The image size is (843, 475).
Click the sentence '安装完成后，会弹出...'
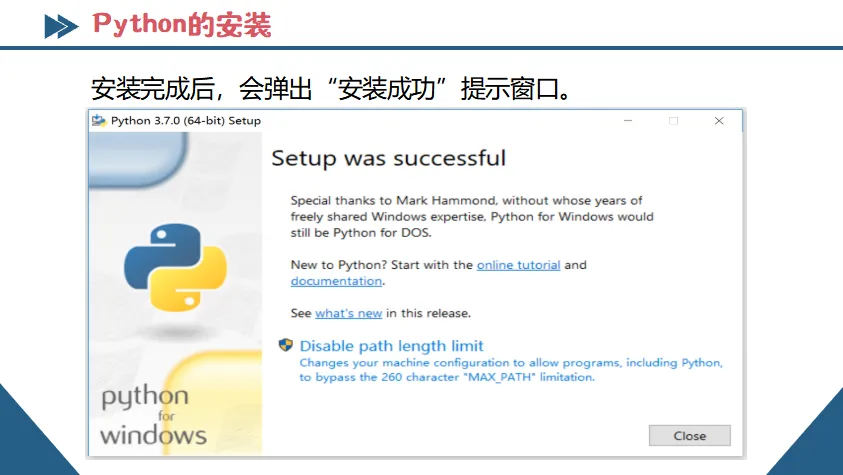(x=331, y=88)
